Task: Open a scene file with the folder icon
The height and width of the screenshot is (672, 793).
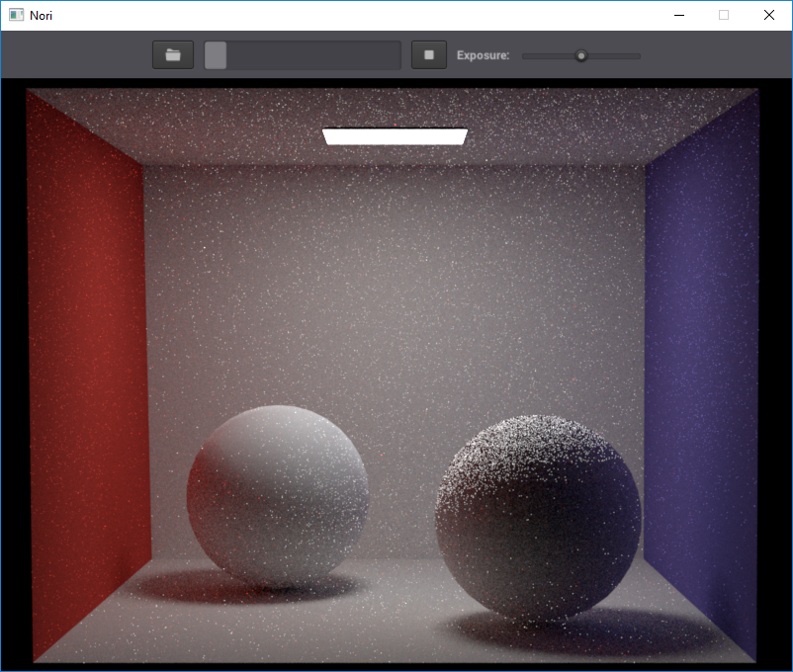Action: [x=173, y=55]
